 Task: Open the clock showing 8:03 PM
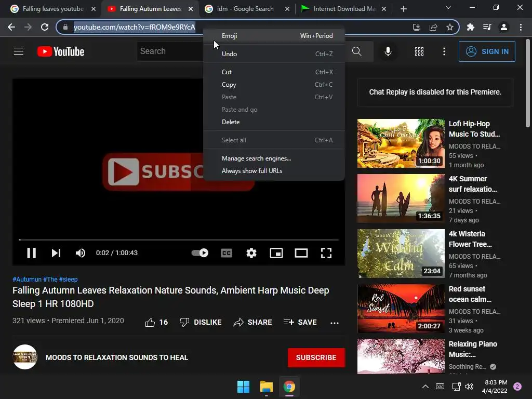[495, 387]
